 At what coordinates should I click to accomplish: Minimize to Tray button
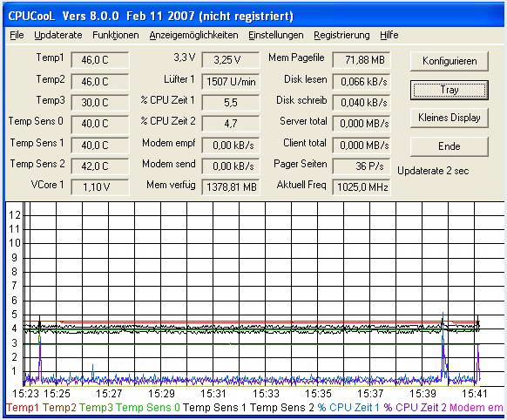tap(450, 90)
